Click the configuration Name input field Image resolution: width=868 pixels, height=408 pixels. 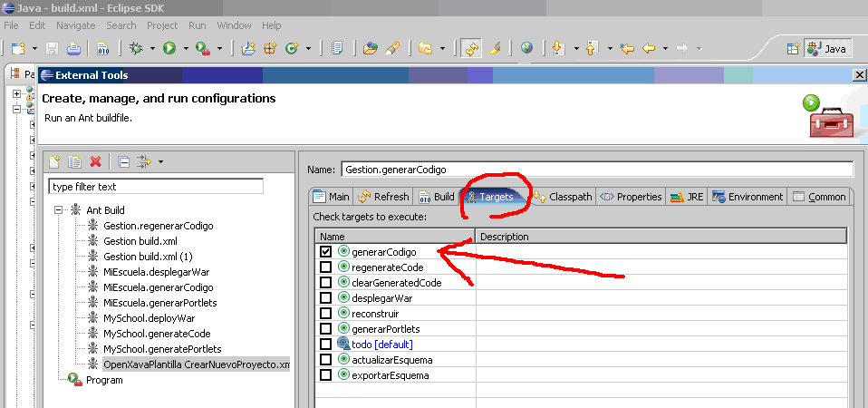click(597, 170)
